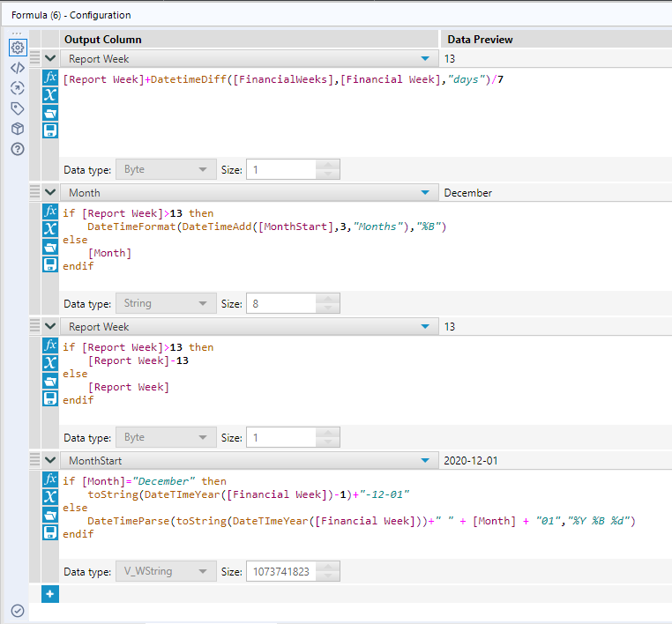Save the MonthStart expression

pyautogui.click(x=50, y=532)
